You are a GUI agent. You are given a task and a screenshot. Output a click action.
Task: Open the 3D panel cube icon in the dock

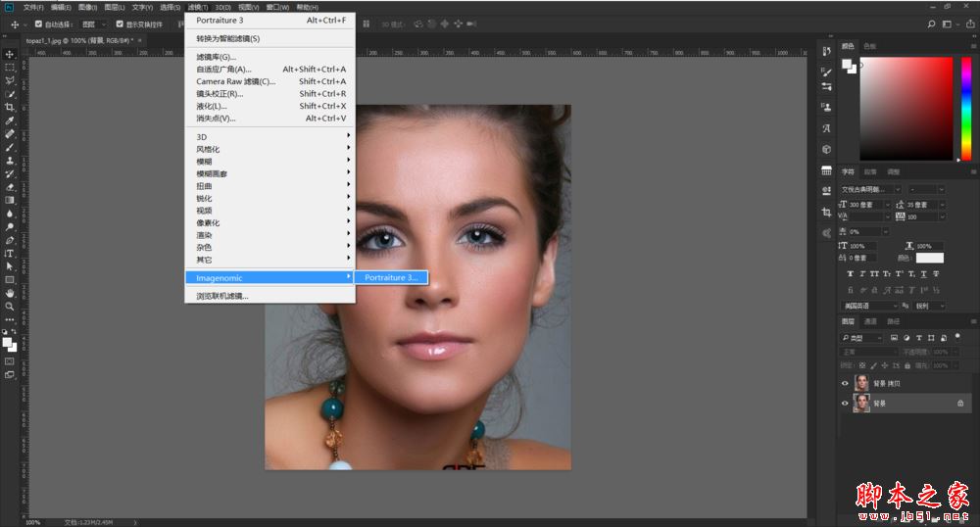(826, 149)
